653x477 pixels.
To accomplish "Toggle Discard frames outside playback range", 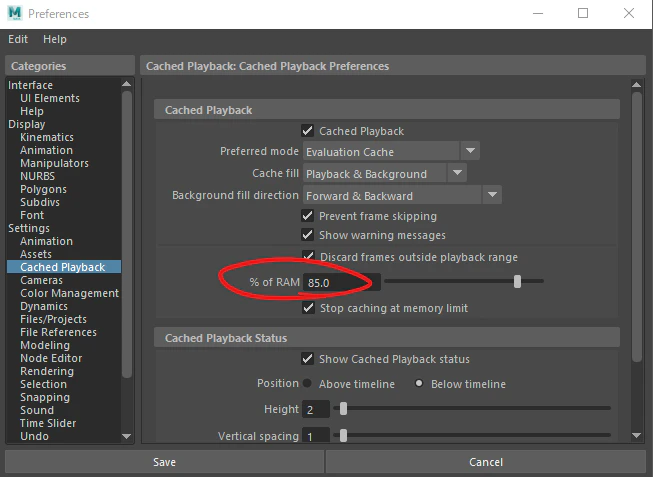I will (x=308, y=256).
